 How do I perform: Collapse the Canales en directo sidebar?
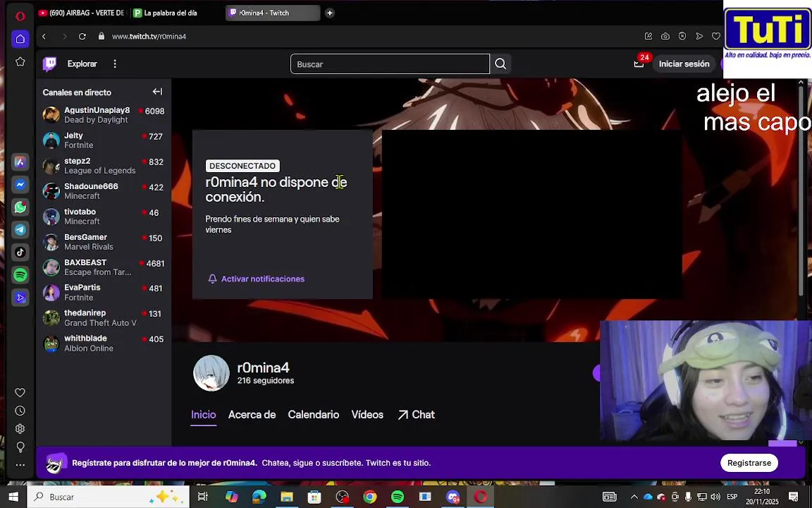(x=157, y=92)
